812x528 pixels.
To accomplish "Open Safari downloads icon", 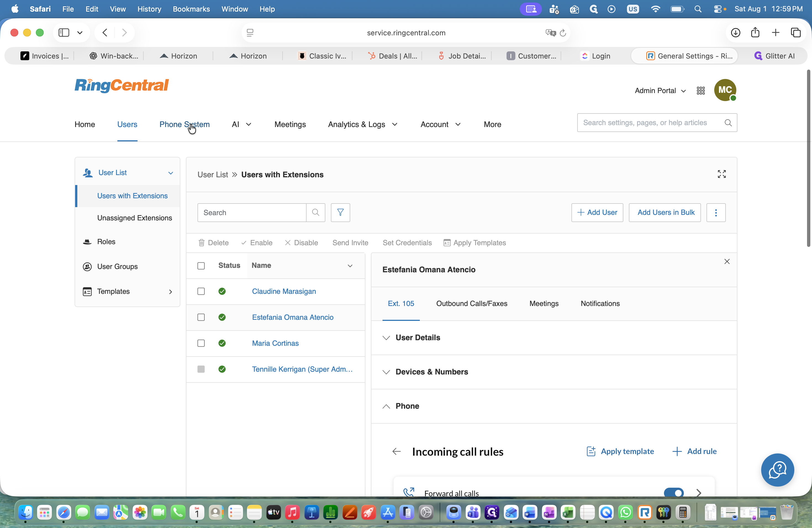I will coord(735,32).
